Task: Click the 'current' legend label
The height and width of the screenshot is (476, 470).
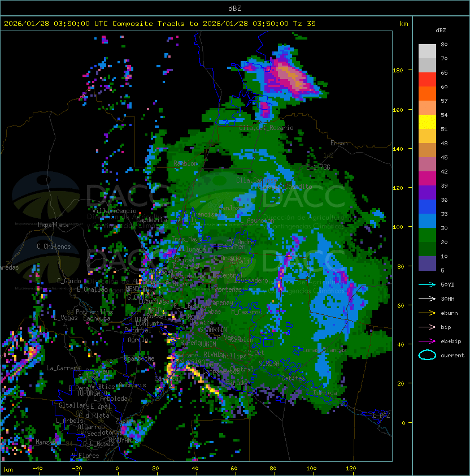Action: [x=452, y=355]
